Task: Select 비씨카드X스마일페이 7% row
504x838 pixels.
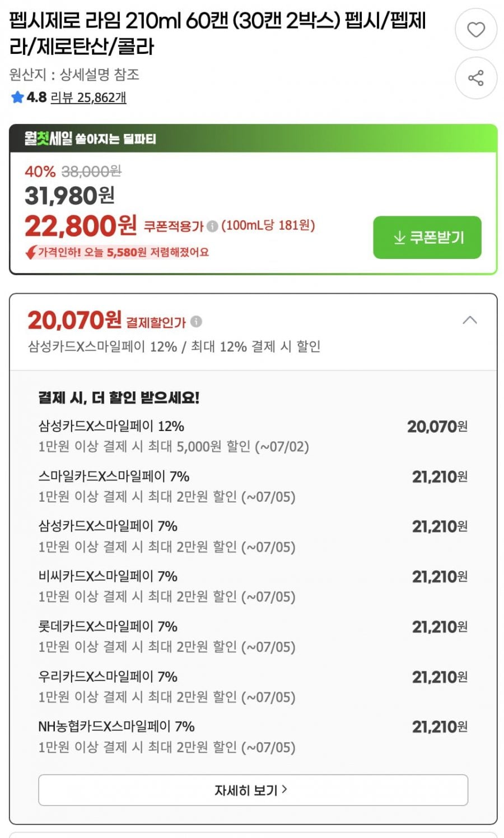Action: pyautogui.click(x=253, y=586)
